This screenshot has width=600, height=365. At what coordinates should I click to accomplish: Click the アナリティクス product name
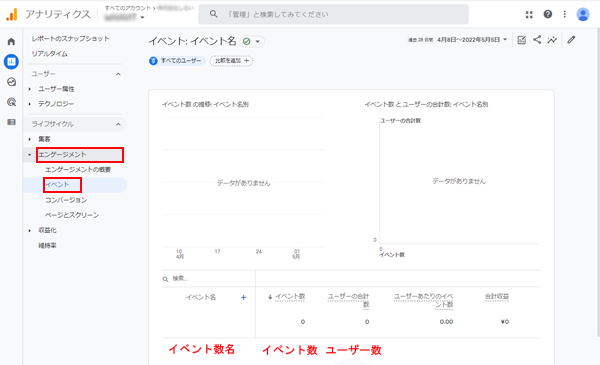(58, 15)
